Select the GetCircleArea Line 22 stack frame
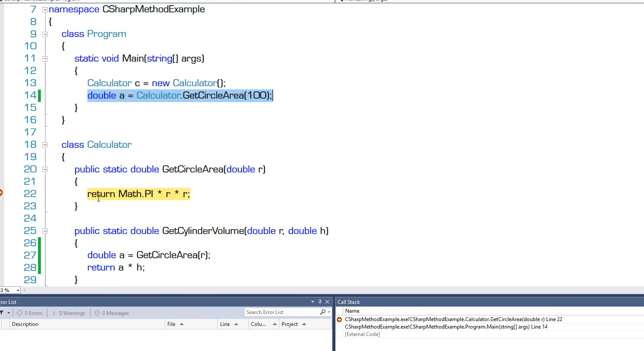This screenshot has height=351, width=644. click(453, 319)
